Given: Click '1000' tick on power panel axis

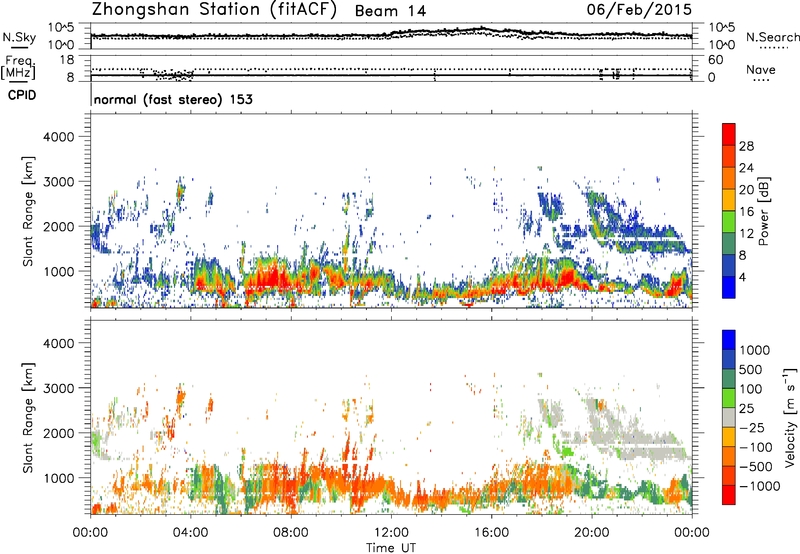Looking at the screenshot, I should point(58,271).
